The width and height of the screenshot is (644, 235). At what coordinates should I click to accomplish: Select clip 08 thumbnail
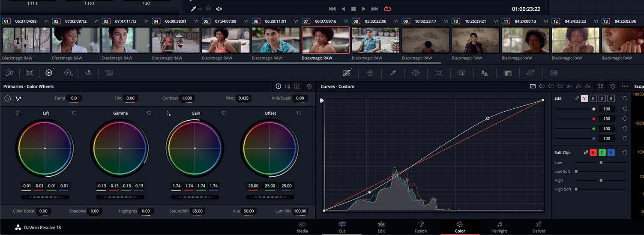(376, 40)
